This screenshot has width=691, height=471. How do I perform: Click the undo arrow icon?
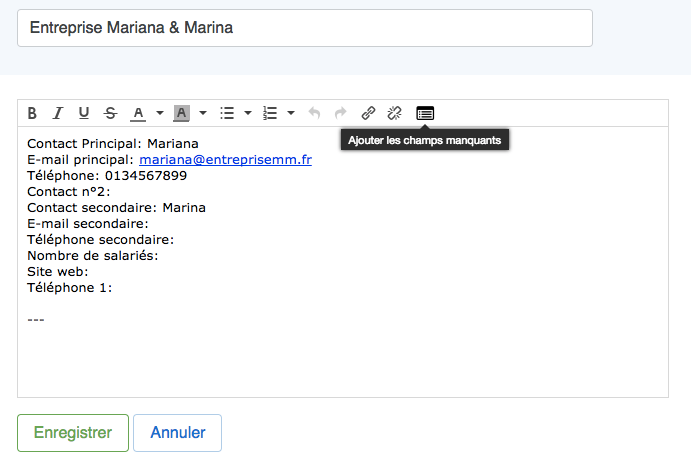pos(314,113)
